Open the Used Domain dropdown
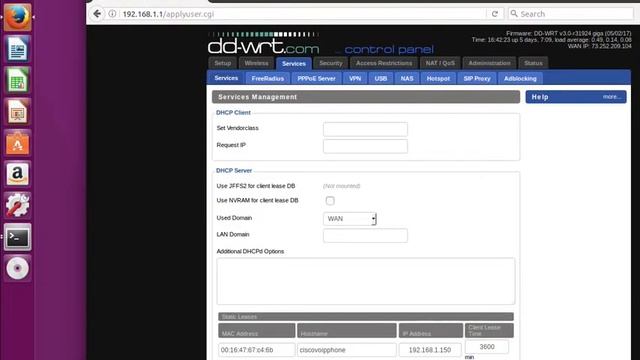This screenshot has width=640, height=360. (x=350, y=219)
